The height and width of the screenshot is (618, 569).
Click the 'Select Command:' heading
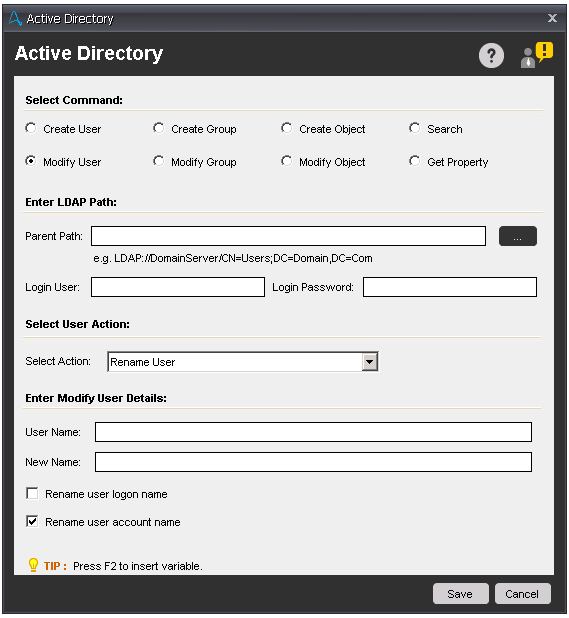(74, 100)
